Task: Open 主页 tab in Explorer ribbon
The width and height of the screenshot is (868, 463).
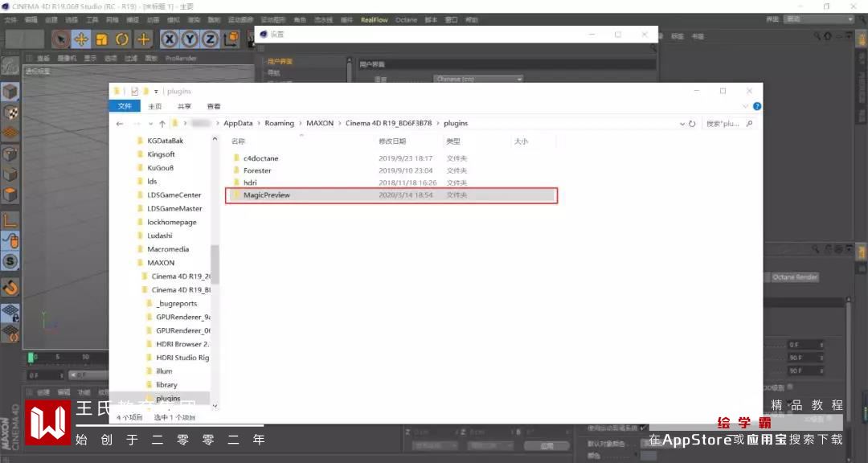Action: 155,106
